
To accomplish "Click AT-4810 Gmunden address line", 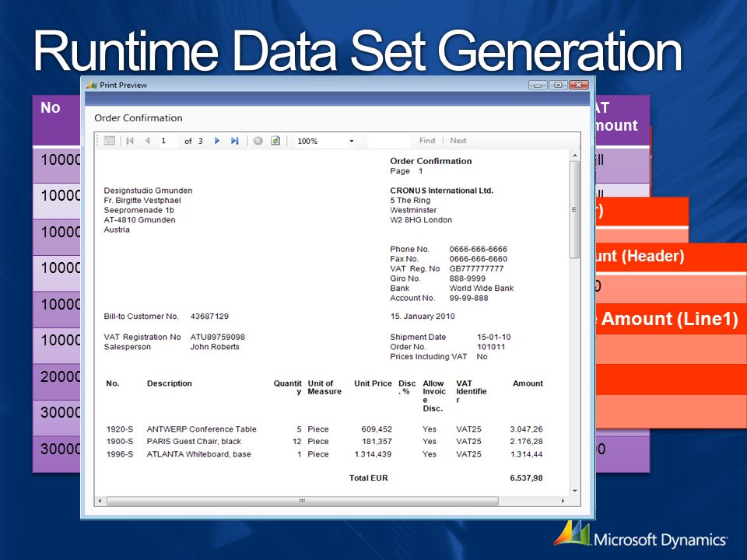I will click(x=139, y=220).
